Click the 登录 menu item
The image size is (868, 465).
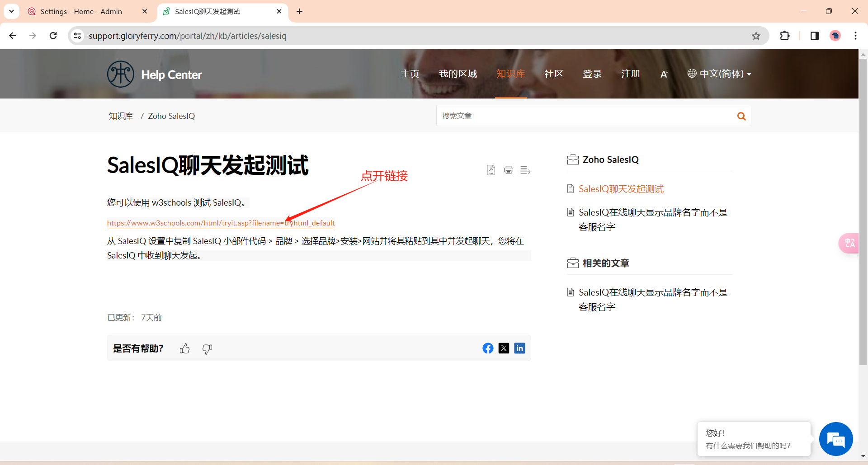pos(592,74)
